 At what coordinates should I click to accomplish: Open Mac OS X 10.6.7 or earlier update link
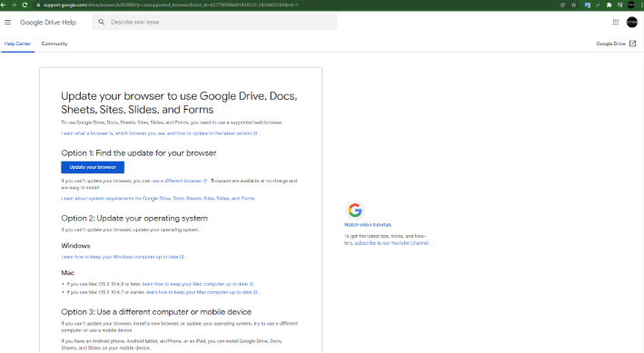coord(202,292)
